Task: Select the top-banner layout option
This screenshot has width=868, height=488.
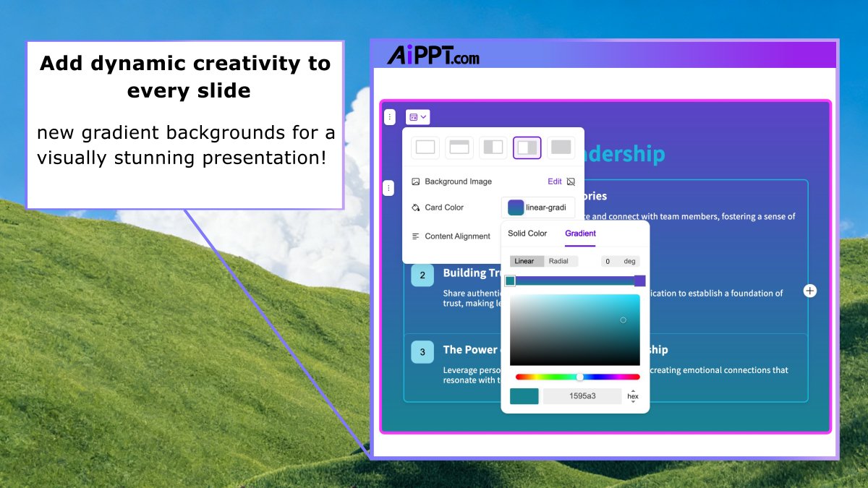Action: pyautogui.click(x=459, y=147)
